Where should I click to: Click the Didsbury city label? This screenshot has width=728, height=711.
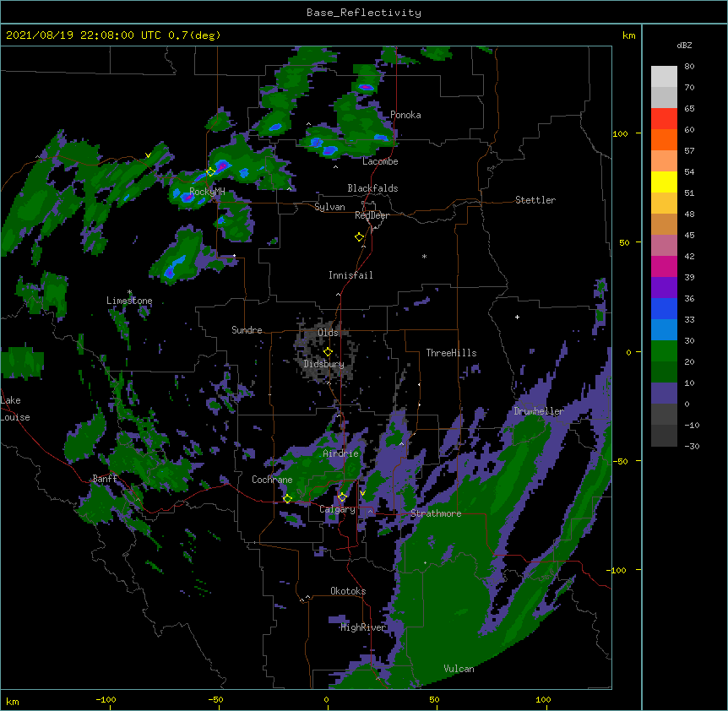click(323, 364)
